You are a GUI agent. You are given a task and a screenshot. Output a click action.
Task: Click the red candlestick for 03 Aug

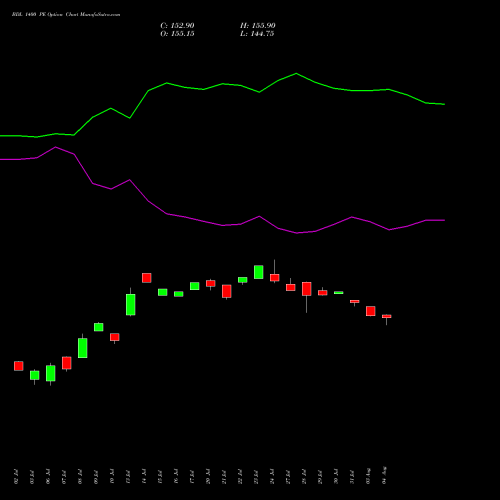pos(371,311)
